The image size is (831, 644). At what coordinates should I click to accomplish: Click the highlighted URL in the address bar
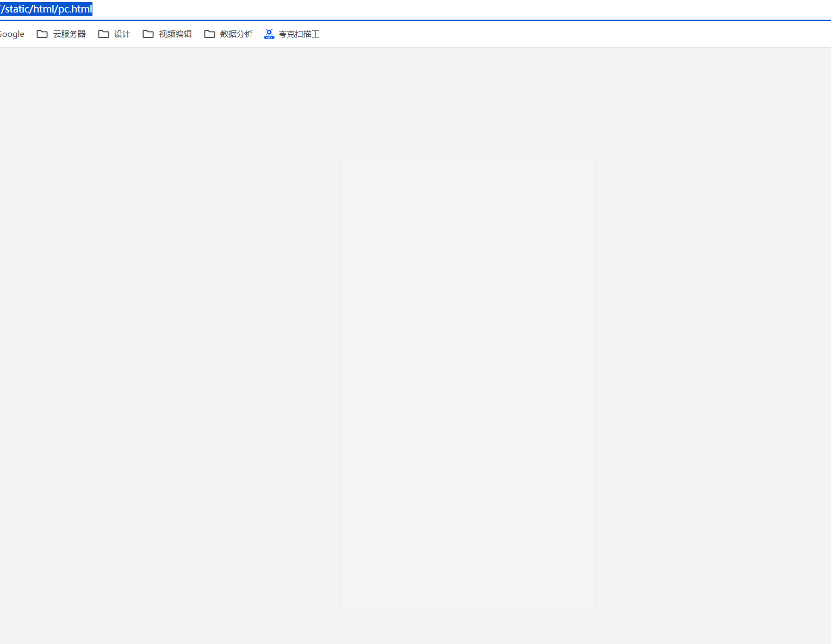click(x=46, y=9)
